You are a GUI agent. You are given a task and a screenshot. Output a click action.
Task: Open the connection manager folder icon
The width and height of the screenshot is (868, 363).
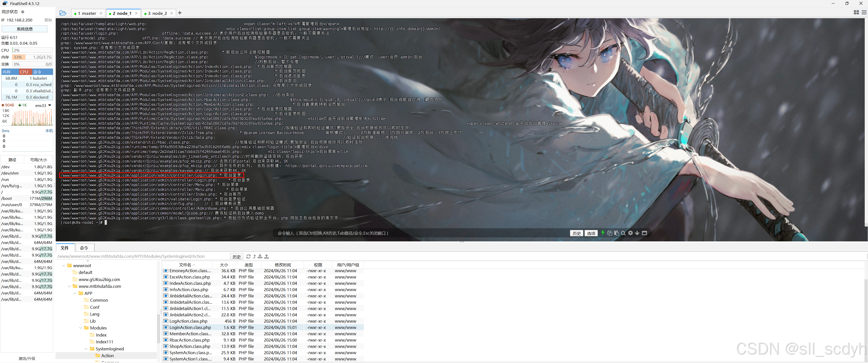tap(63, 13)
